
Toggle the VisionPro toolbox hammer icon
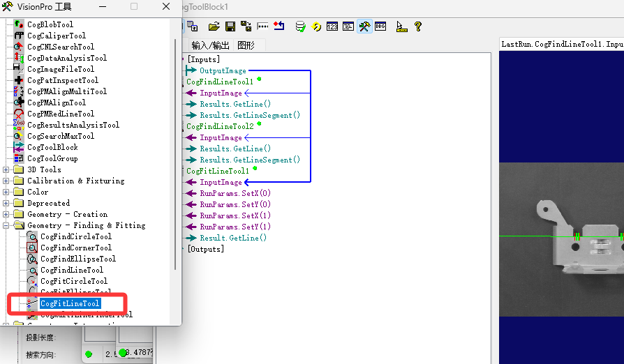tap(364, 26)
